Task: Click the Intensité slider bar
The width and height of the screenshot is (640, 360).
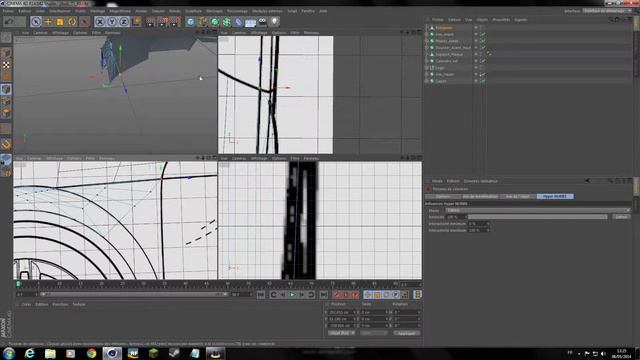Action: [x=538, y=217]
